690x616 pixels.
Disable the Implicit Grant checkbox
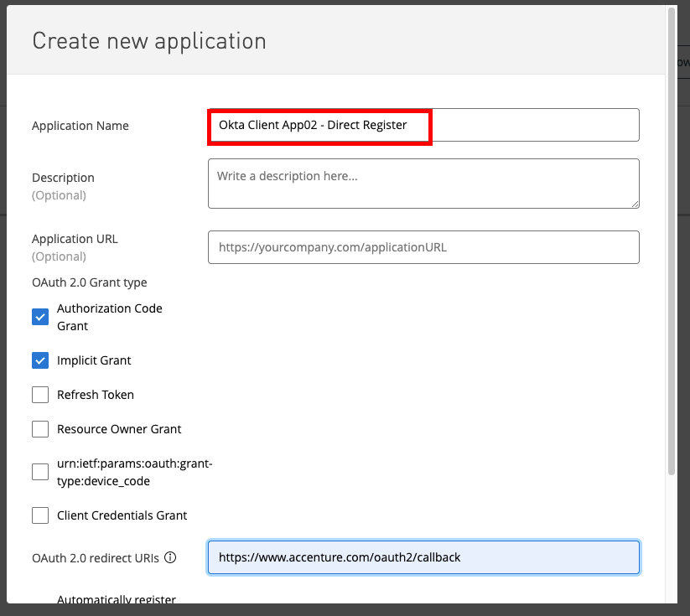click(40, 360)
